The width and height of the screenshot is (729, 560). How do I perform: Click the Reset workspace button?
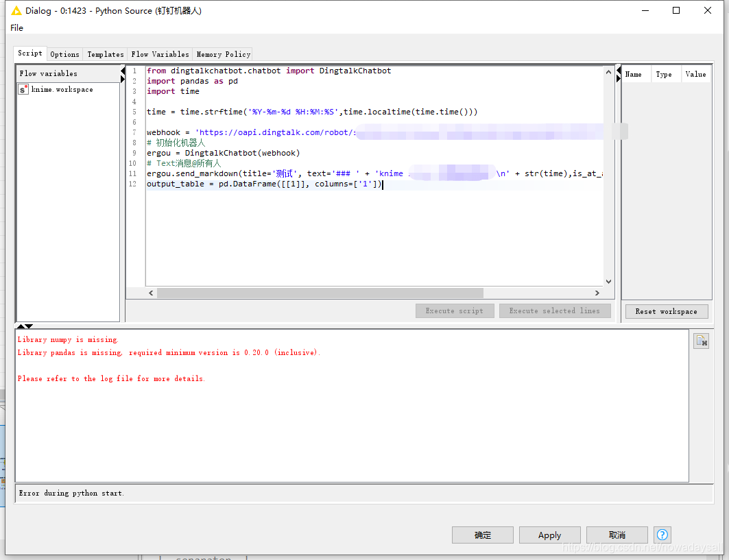(x=666, y=311)
